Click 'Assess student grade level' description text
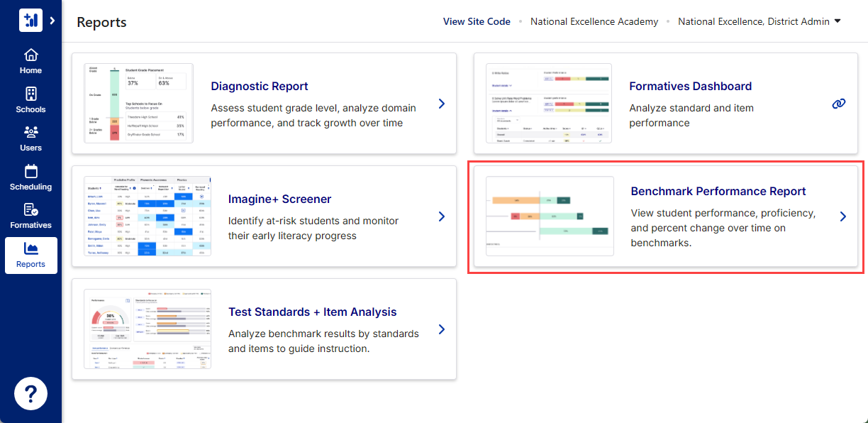 (x=313, y=116)
